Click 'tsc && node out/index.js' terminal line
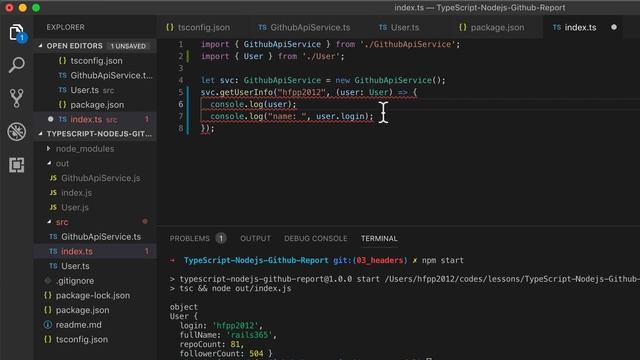Image resolution: width=640 pixels, height=360 pixels. point(235,289)
